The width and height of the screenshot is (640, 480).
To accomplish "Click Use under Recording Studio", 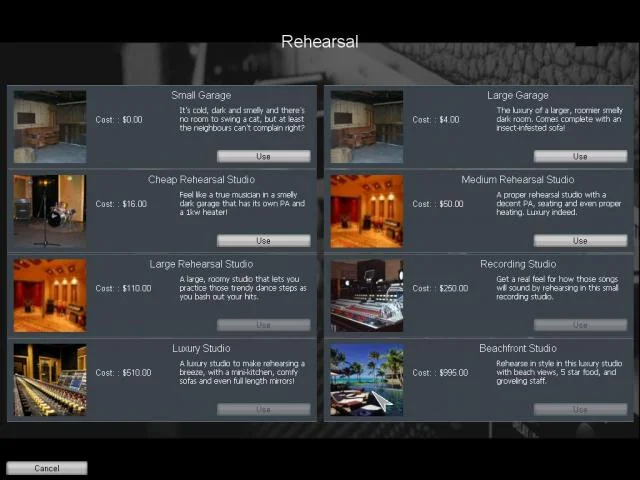I will click(x=580, y=325).
